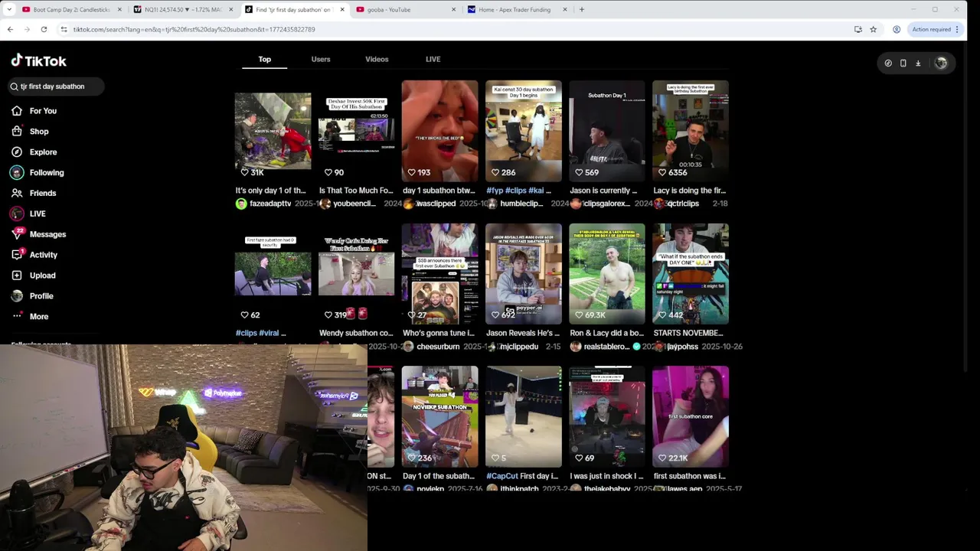This screenshot has height=551, width=980.
Task: Open the Explore page
Action: [x=43, y=152]
